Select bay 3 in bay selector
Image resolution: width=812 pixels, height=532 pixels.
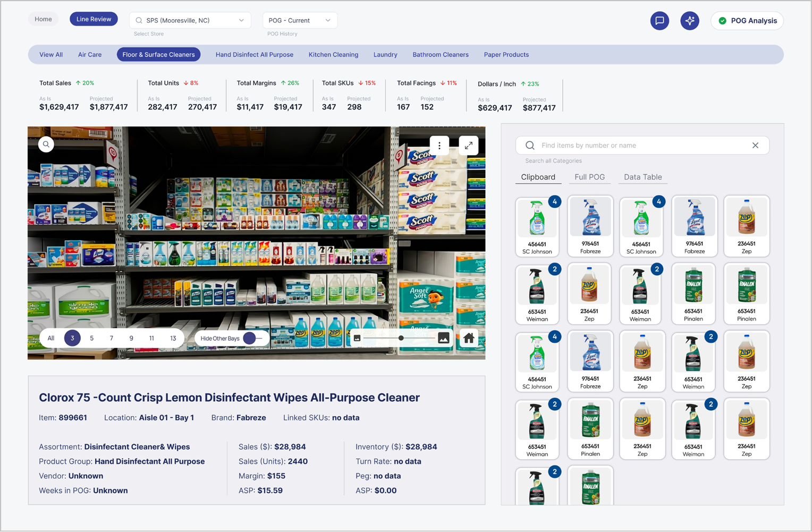(x=72, y=338)
